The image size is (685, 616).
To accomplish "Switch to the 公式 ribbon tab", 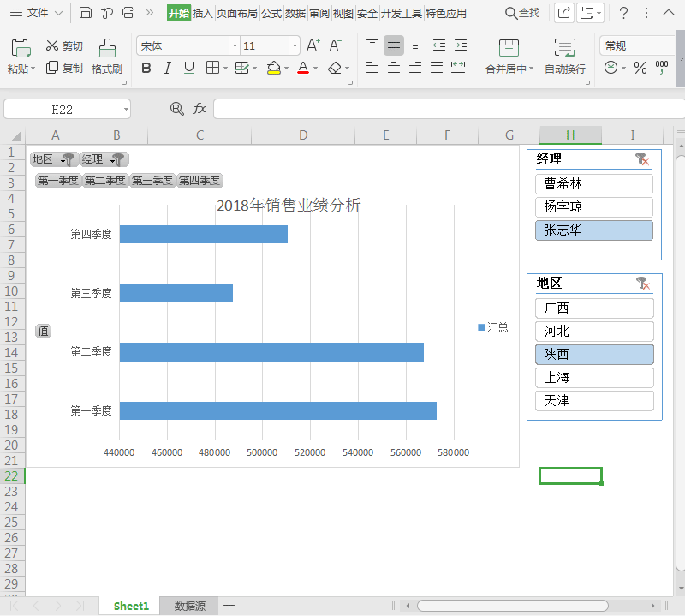I will tap(271, 13).
